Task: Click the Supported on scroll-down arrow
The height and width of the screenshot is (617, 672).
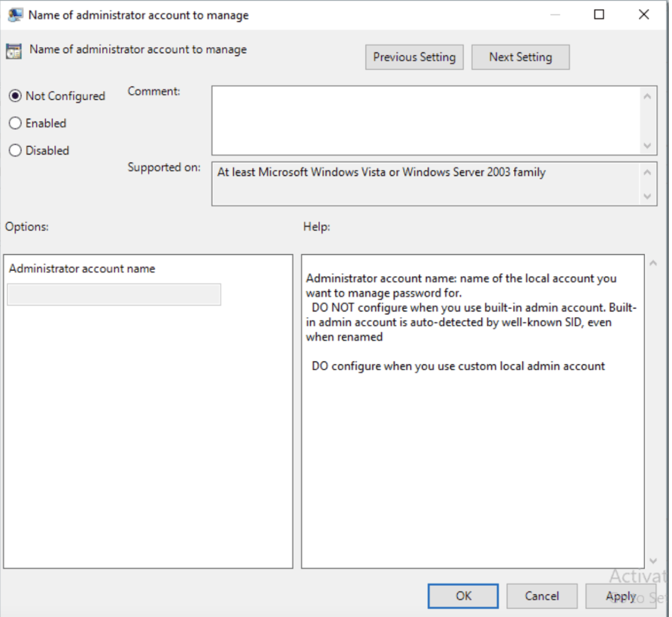Action: 648,197
